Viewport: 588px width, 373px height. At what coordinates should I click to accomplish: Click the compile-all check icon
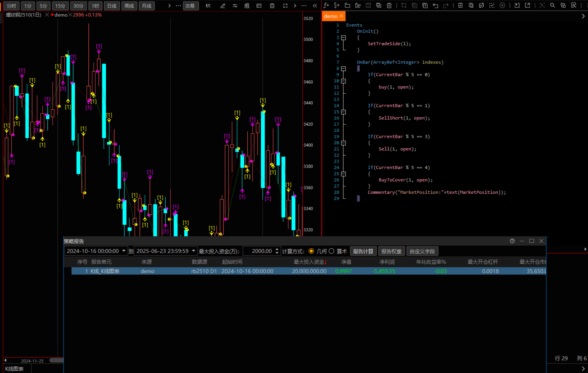pyautogui.click(x=471, y=5)
